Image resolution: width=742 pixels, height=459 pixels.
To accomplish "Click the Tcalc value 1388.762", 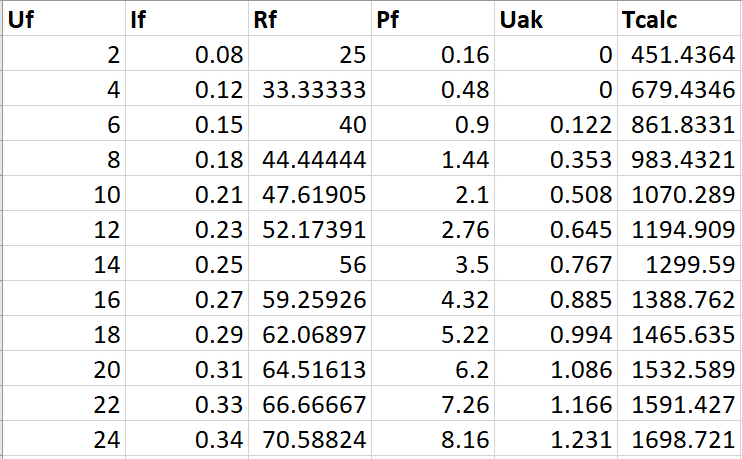I will pyautogui.click(x=678, y=300).
